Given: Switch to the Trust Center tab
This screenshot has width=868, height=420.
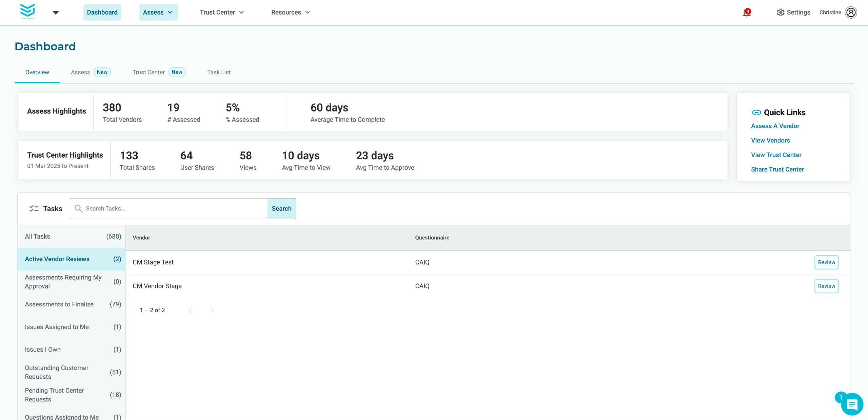Looking at the screenshot, I should point(149,72).
